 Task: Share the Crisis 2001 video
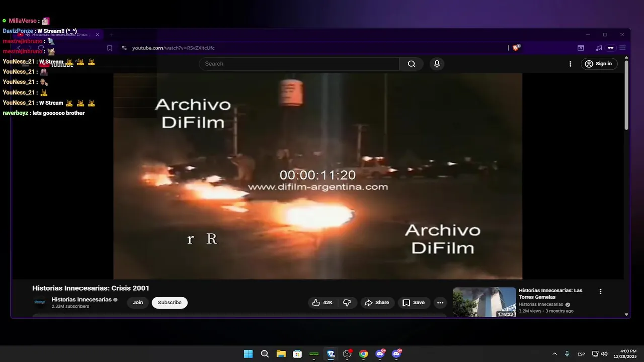377,303
